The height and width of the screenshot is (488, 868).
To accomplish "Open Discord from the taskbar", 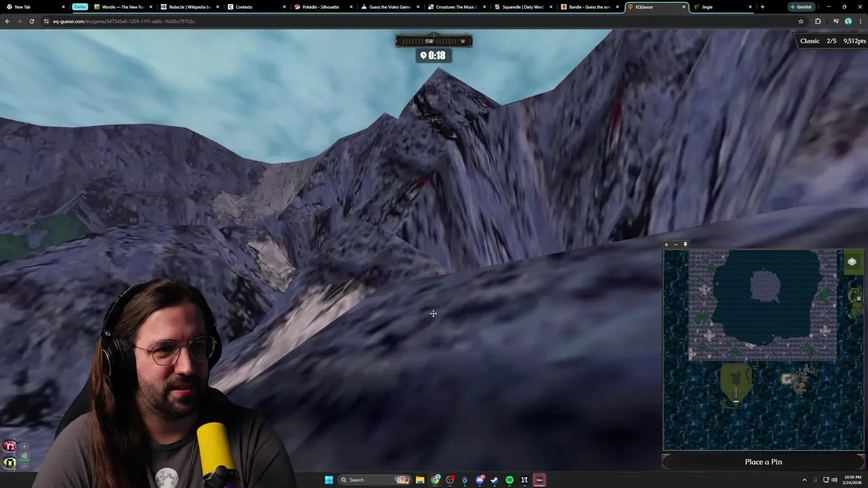I will (480, 480).
